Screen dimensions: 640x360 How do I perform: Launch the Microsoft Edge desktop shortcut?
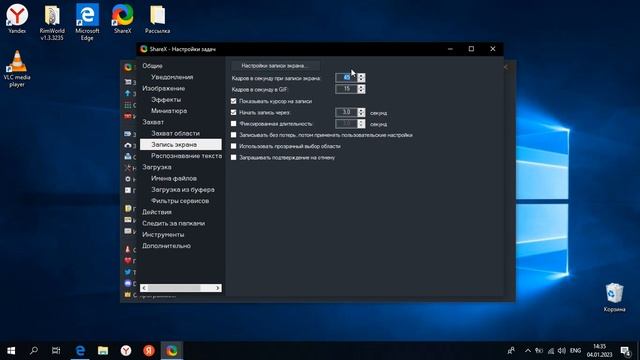point(87,22)
